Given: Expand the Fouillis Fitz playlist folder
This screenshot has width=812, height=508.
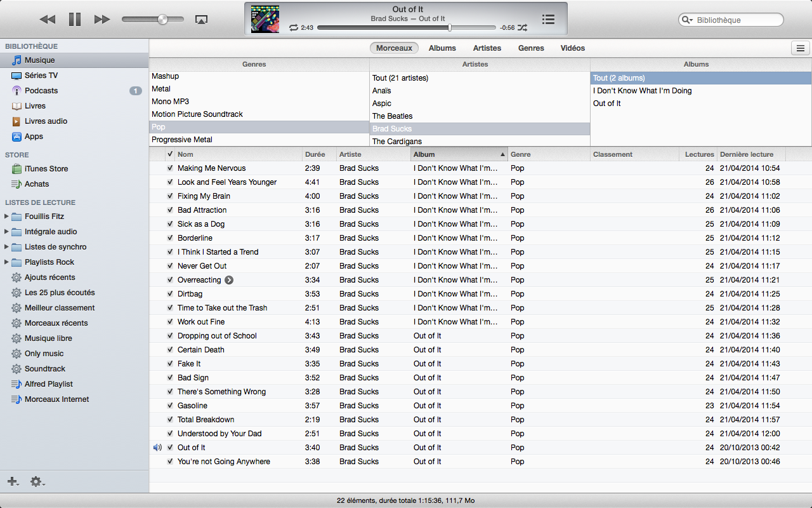Looking at the screenshot, I should point(6,217).
